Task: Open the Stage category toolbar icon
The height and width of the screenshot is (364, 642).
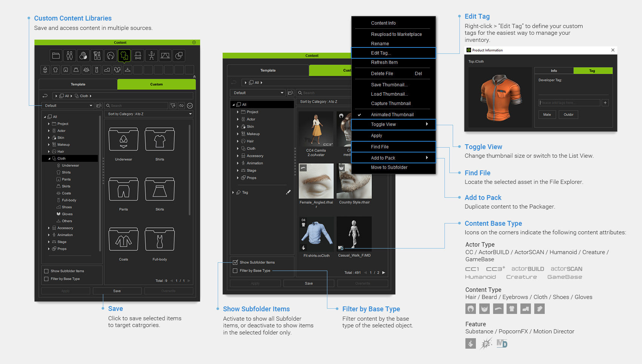Action: pos(165,56)
